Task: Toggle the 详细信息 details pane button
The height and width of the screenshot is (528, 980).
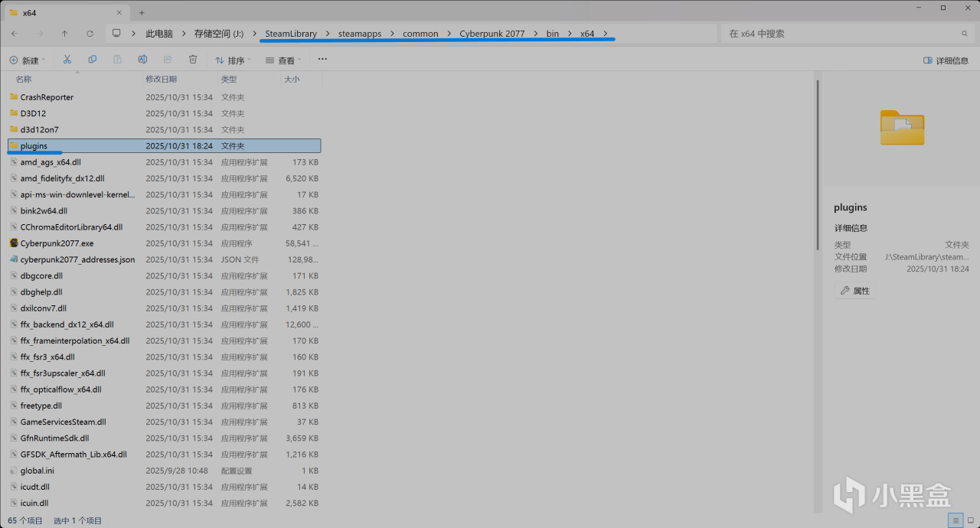Action: pyautogui.click(x=946, y=60)
